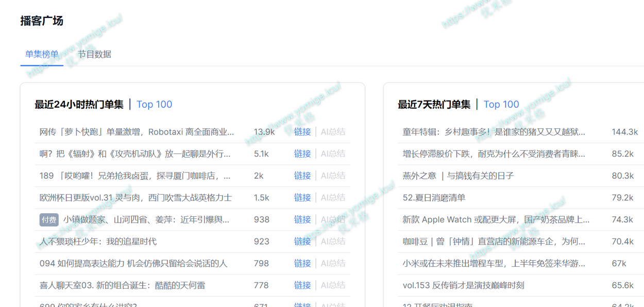Click 链接 for the 《辐射》和《攻壳机动队》 episode

pos(302,154)
